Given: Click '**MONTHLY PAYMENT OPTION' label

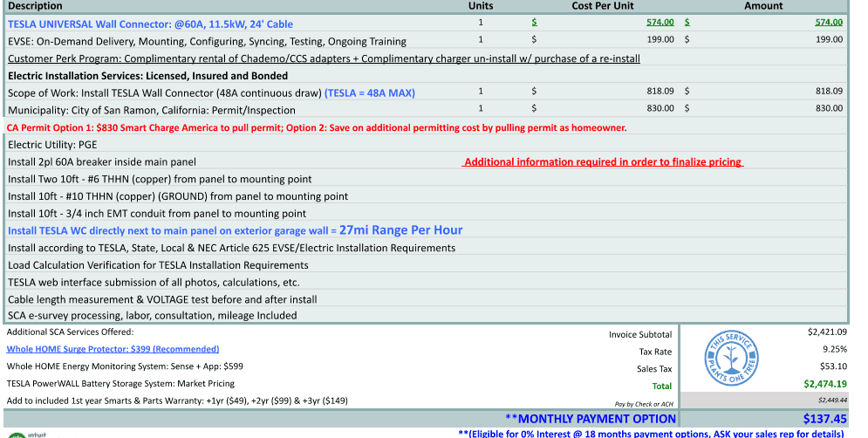Looking at the screenshot, I should (x=590, y=419).
